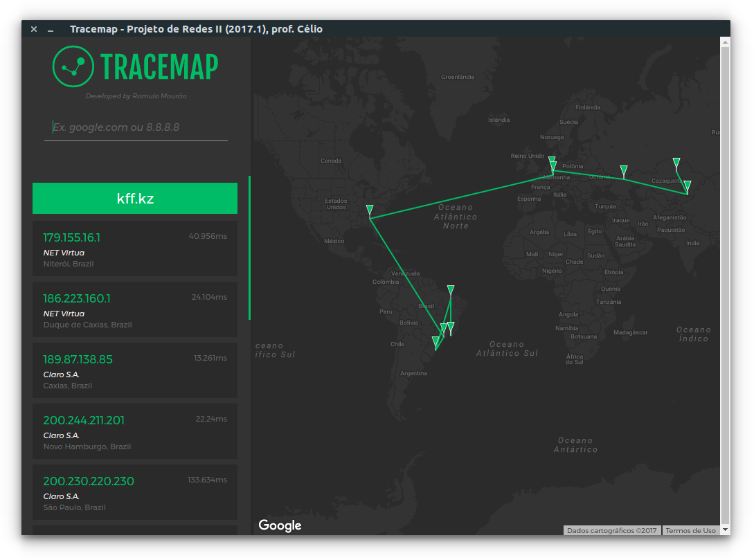The height and width of the screenshot is (560, 754).
Task: Click the Tracemap circular logo icon
Action: pyautogui.click(x=73, y=66)
